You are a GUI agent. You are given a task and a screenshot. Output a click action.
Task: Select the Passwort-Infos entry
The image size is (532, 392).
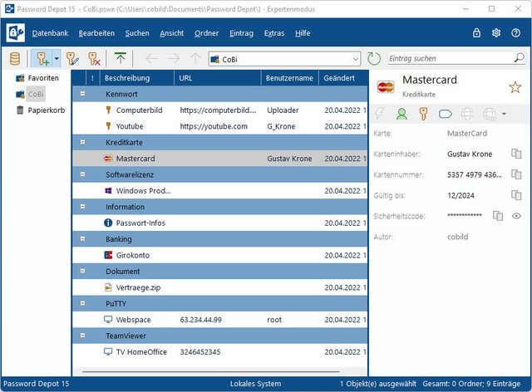click(219, 223)
